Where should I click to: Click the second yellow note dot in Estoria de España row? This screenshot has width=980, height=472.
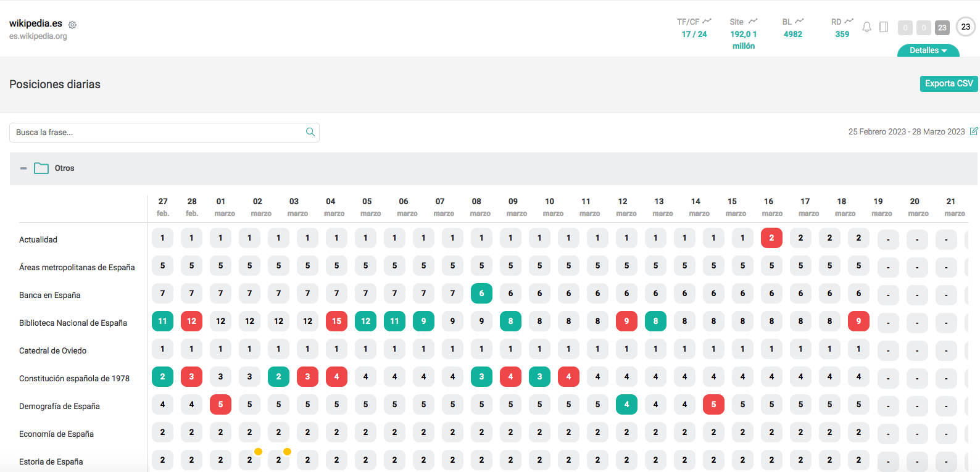(x=287, y=452)
